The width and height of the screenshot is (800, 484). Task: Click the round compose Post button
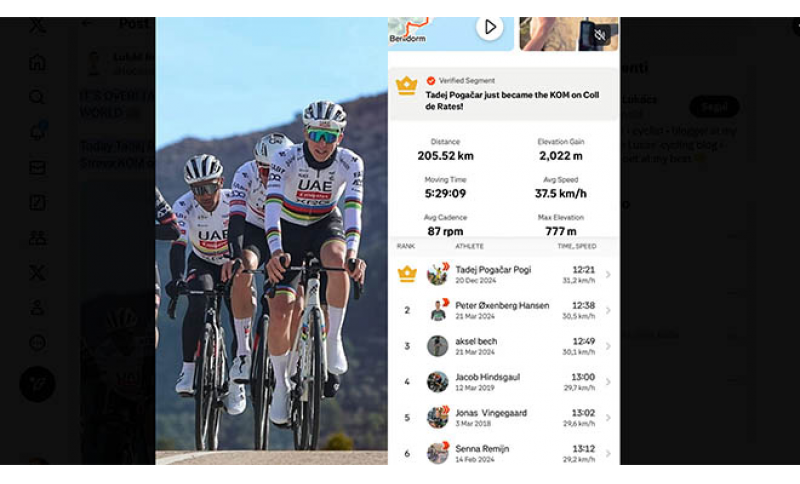(x=37, y=384)
